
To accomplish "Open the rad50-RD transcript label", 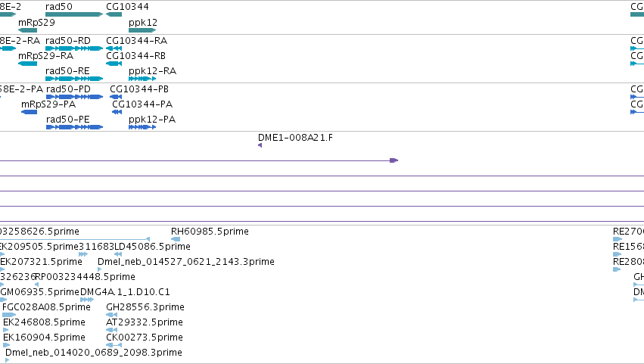I will pyautogui.click(x=68, y=41).
